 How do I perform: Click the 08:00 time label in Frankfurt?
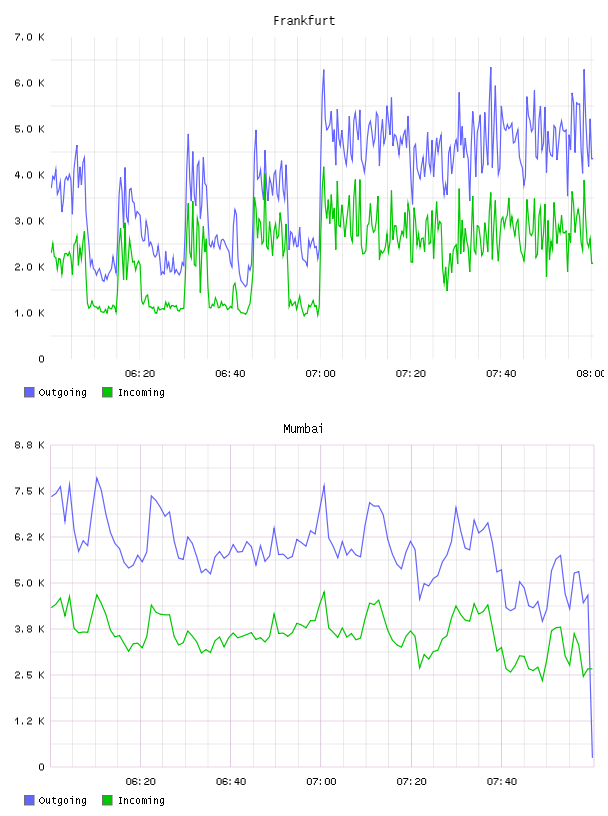point(591,374)
